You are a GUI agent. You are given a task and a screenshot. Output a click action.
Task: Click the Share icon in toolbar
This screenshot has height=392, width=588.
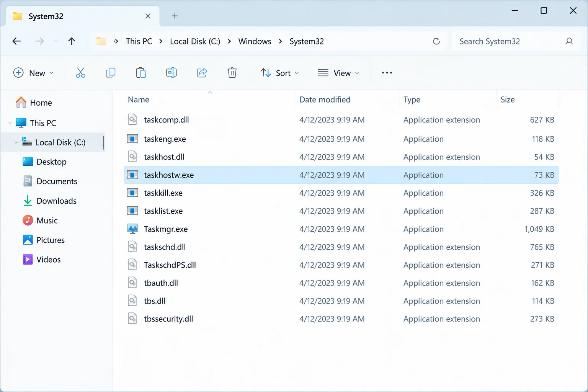click(202, 73)
